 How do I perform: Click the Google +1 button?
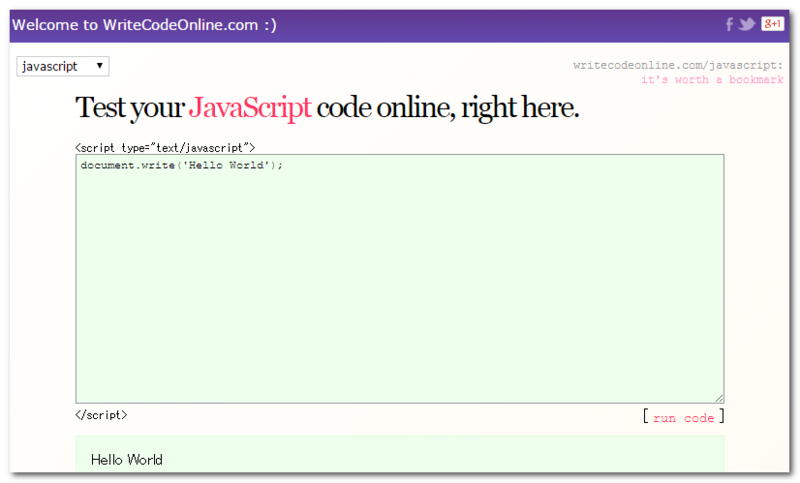(772, 23)
